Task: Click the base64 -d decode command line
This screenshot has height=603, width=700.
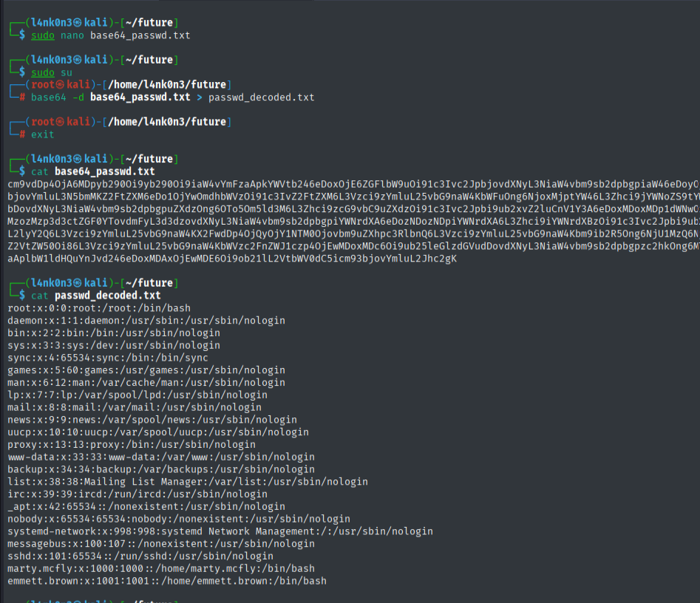Action: click(x=172, y=97)
